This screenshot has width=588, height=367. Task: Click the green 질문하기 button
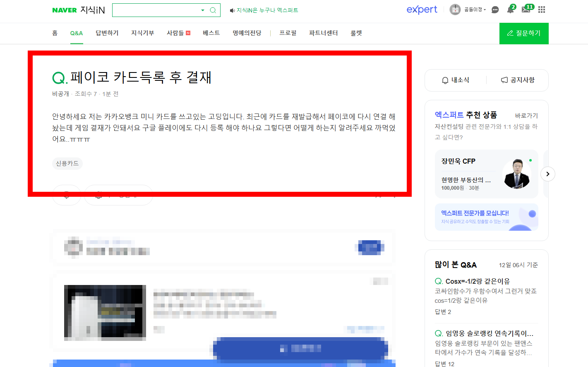[x=524, y=33]
